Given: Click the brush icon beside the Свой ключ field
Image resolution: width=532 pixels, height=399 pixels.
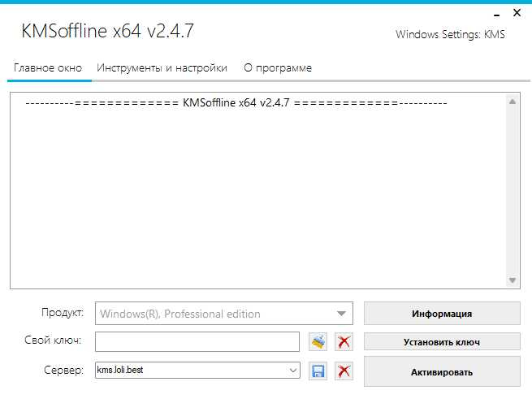Looking at the screenshot, I should click(x=318, y=341).
